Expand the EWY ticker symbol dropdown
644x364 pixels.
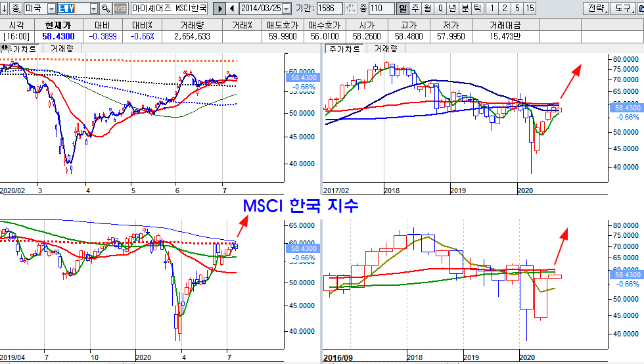[x=93, y=9]
